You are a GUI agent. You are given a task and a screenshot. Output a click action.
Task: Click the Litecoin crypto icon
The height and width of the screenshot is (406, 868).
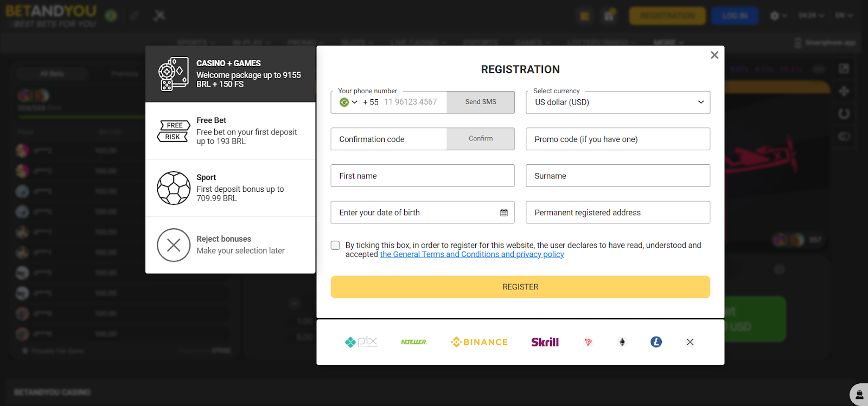[656, 342]
